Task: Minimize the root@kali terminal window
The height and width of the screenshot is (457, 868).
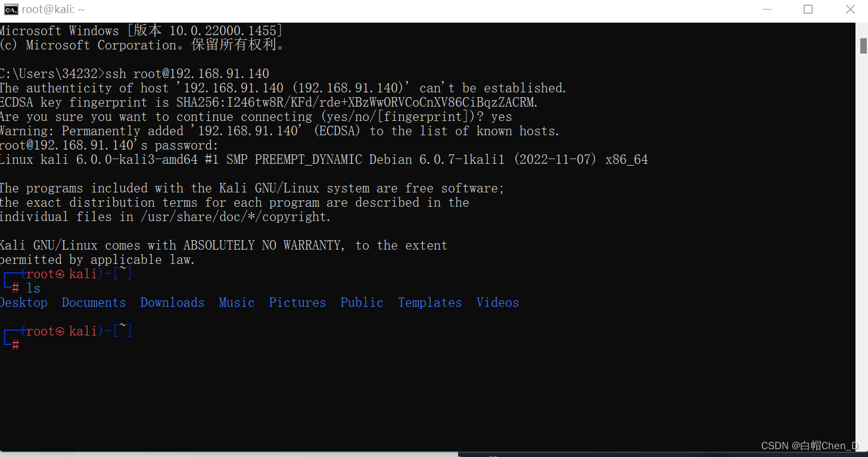Action: (x=767, y=9)
